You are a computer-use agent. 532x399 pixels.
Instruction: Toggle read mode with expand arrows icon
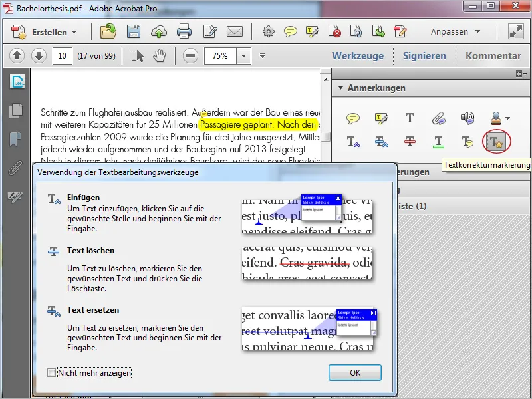(516, 31)
